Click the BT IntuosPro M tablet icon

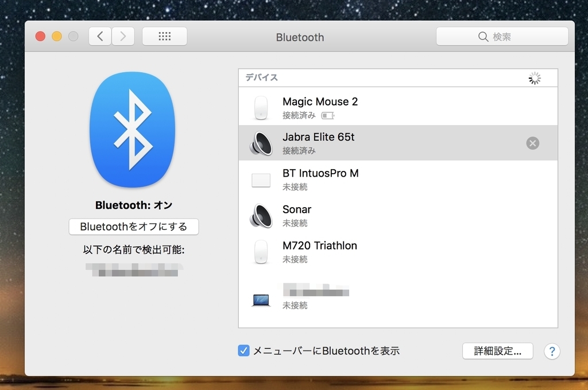pos(261,180)
